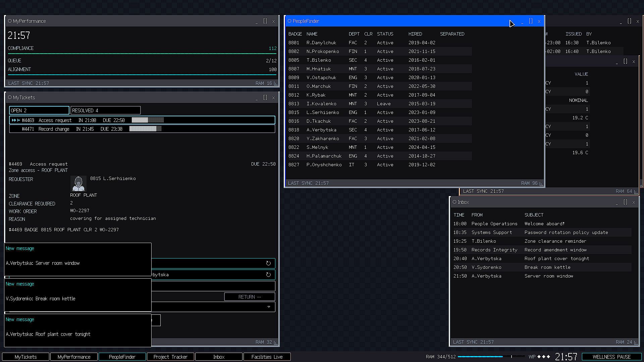
Task: Click the CLR column header in PeopleFinder
Action: [368, 34]
